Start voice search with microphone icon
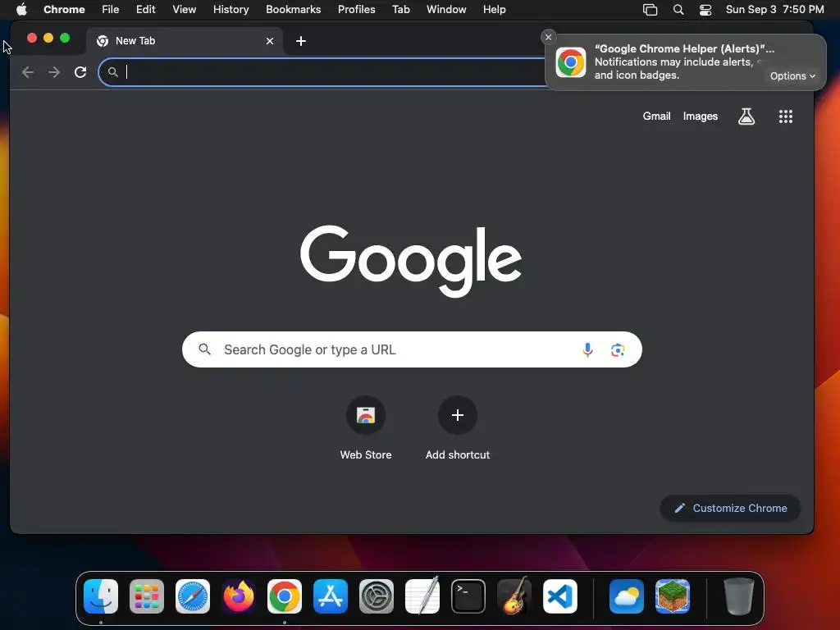Viewport: 840px width, 630px height. coord(587,349)
